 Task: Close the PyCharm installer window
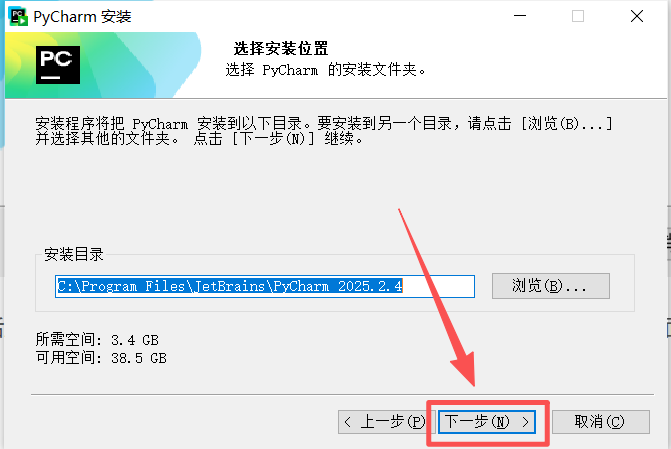[x=637, y=16]
